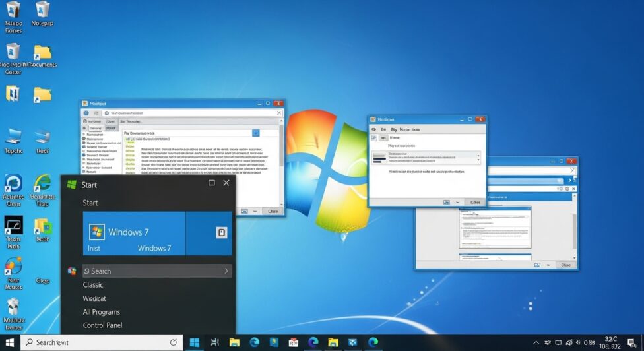Viewport: 644px width, 351px height.
Task: Click the blue square button in Mactipat content header
Action: tap(256, 133)
